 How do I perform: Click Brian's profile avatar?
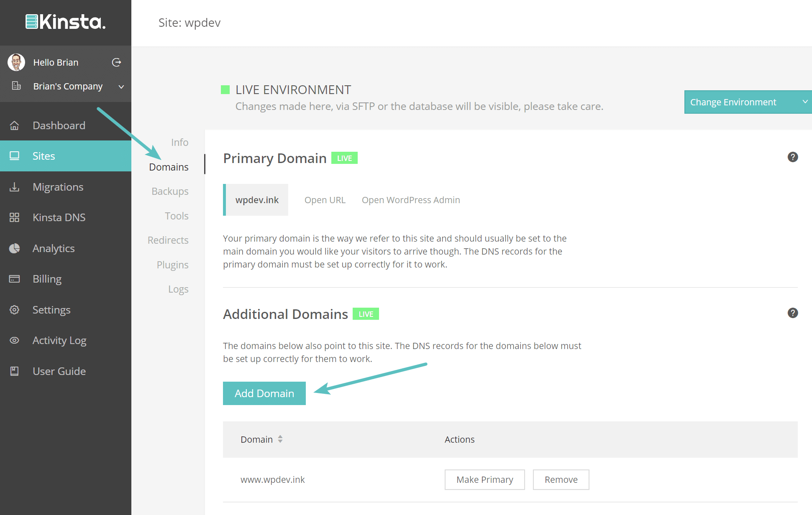click(16, 62)
